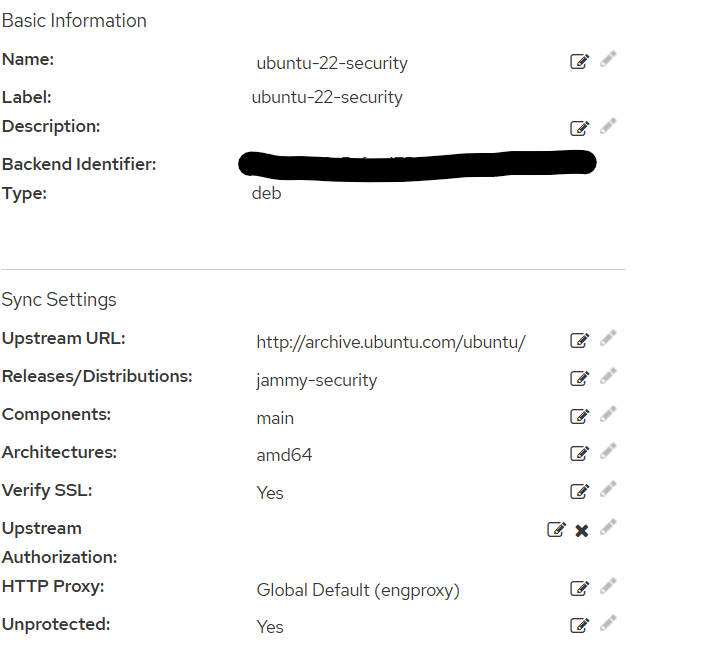The width and height of the screenshot is (712, 652).
Task: Click the jammy-security release value
Action: pos(317,380)
